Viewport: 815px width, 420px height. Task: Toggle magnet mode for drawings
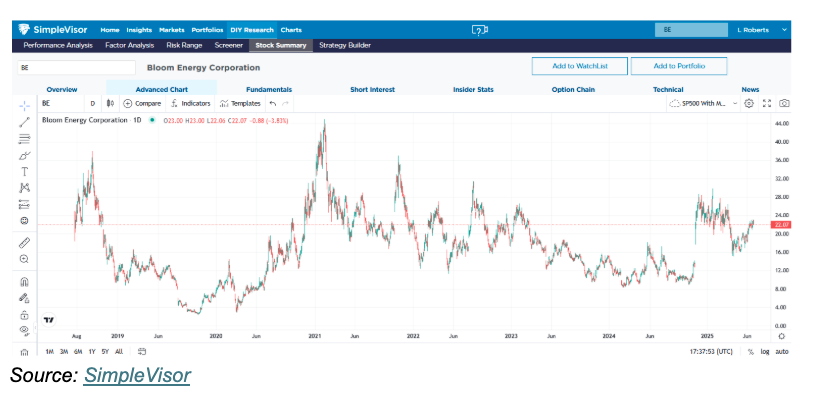[x=24, y=282]
